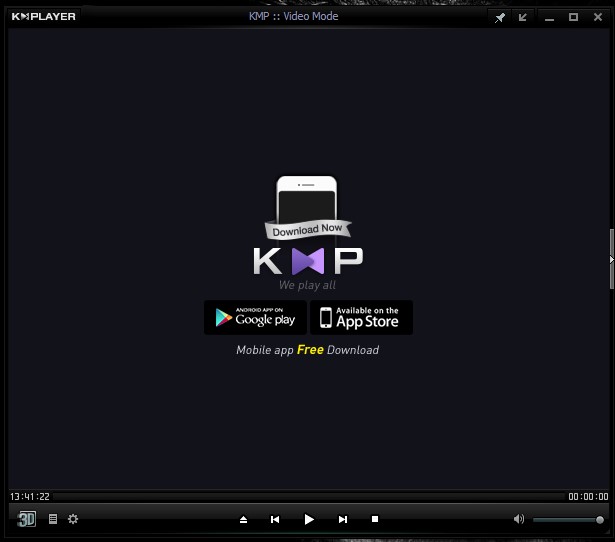This screenshot has width=615, height=542.
Task: Toggle 3D mode button
Action: (27, 519)
